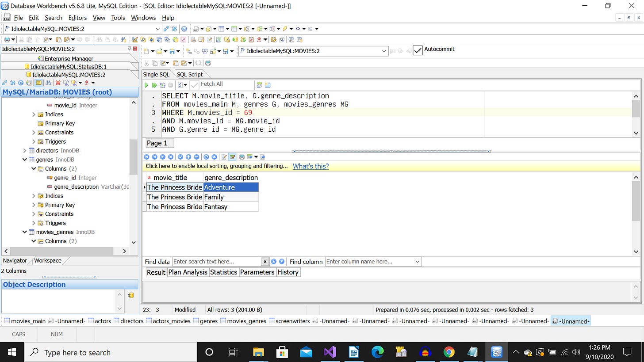The width and height of the screenshot is (644, 362).
Task: Go to previous record in result grid
Action: point(154,157)
